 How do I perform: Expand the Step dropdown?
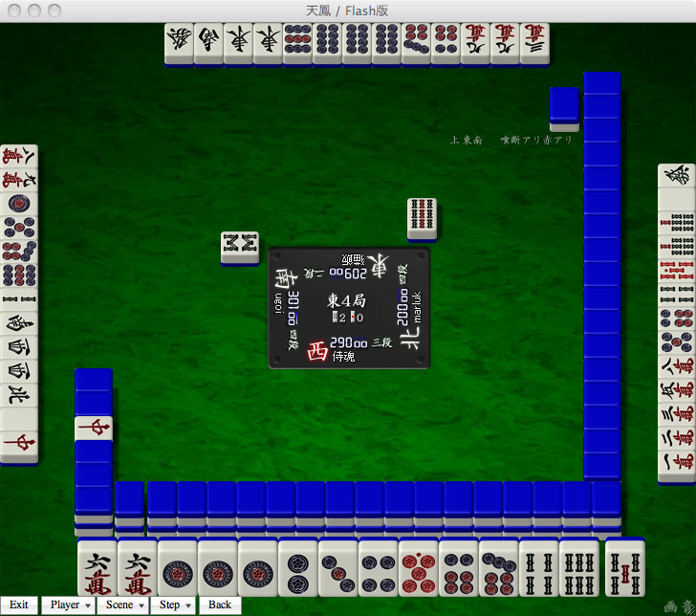[x=174, y=605]
